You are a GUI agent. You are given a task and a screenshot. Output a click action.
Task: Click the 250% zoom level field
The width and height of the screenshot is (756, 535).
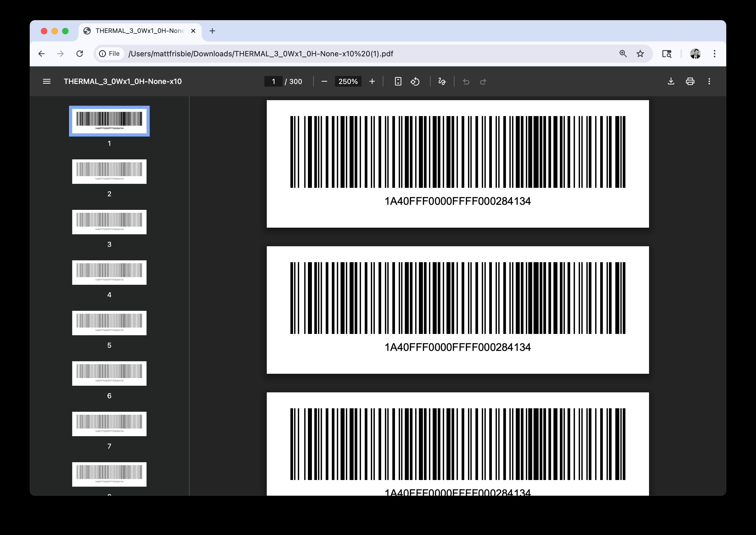348,81
